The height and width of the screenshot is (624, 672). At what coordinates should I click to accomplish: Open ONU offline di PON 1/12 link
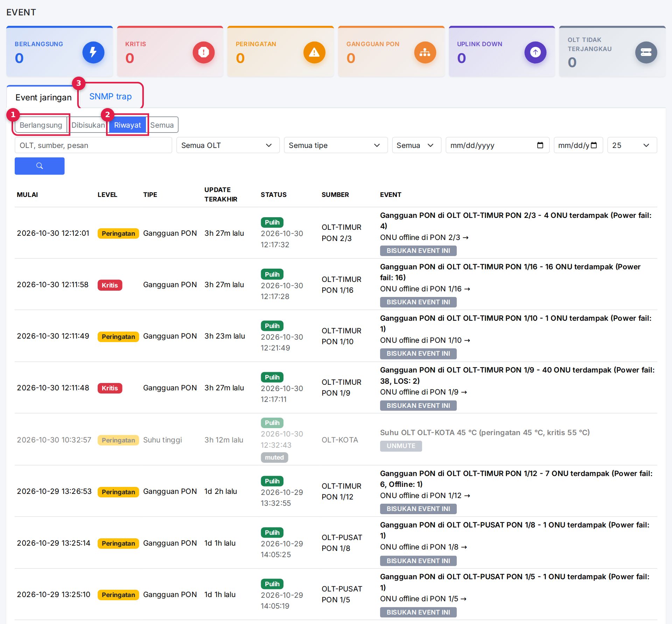click(425, 496)
